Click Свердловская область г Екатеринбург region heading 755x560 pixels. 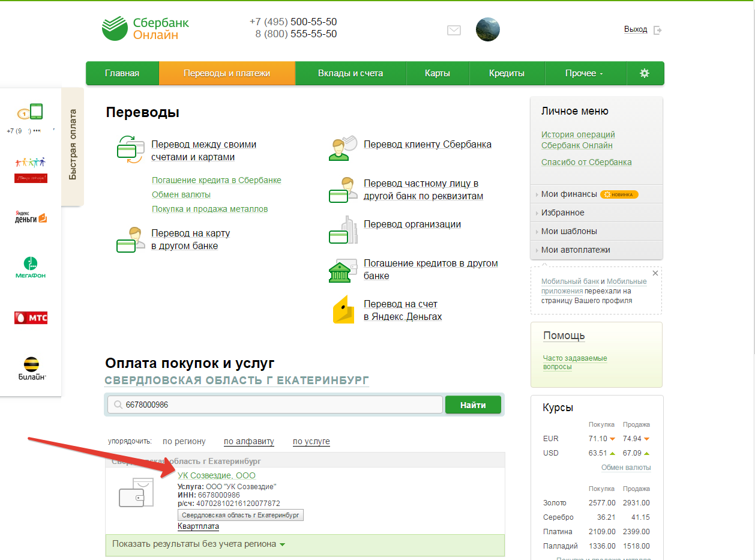(x=236, y=381)
